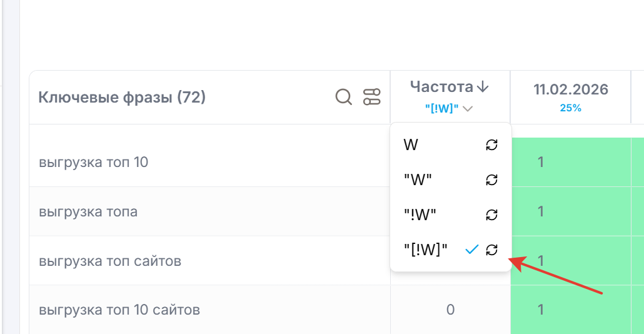Click the sort arrow next to Частота

482,86
